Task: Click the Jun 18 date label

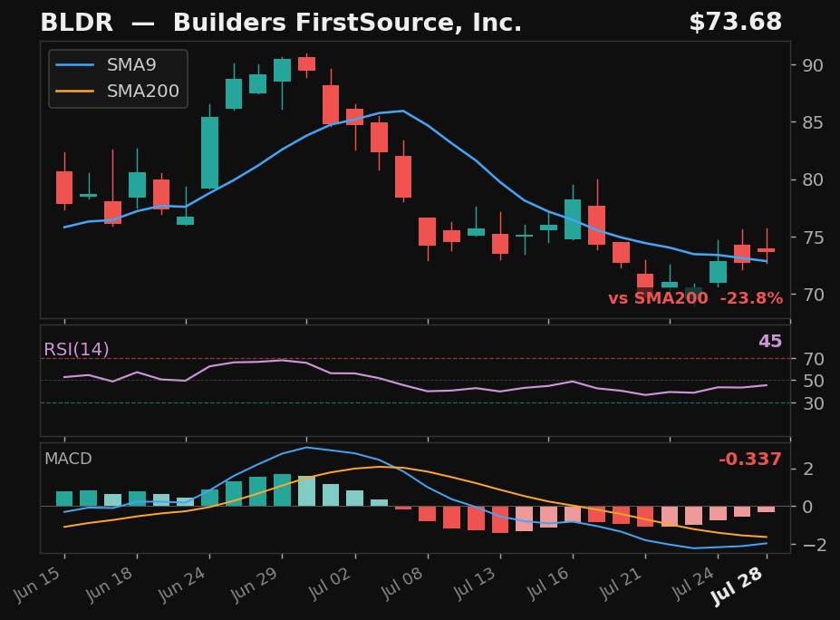Action: [109, 584]
